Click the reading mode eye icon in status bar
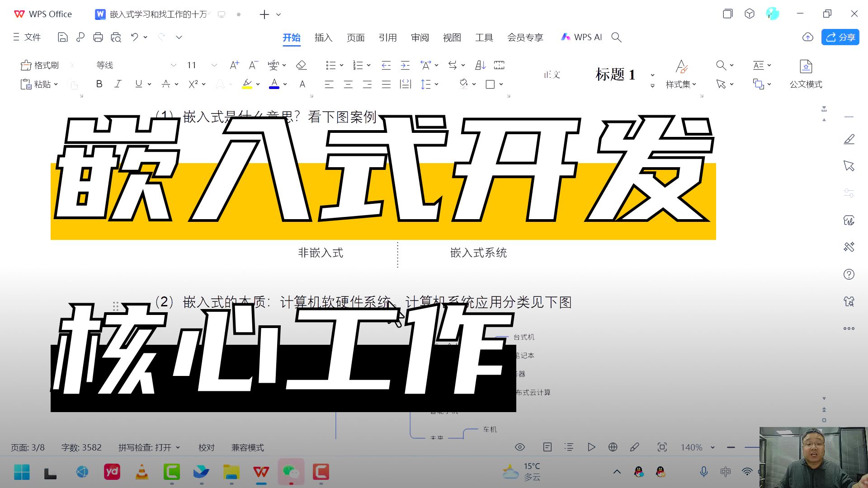The height and width of the screenshot is (488, 868). pyautogui.click(x=520, y=447)
